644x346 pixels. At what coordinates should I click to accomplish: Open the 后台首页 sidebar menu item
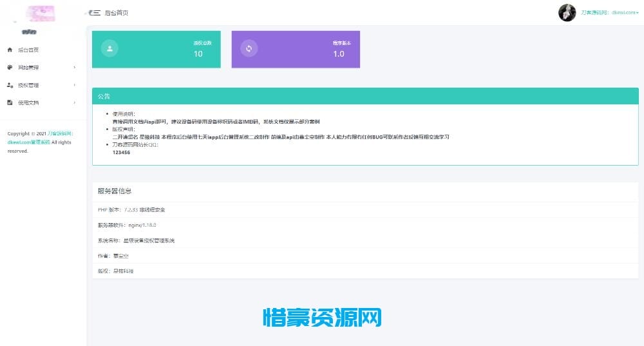(x=43, y=50)
